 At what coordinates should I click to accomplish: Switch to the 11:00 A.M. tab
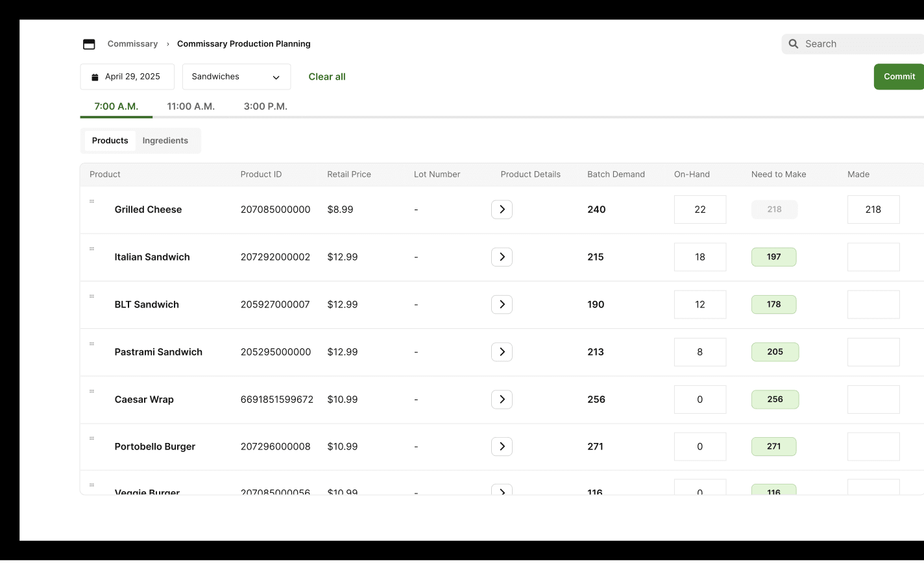click(191, 106)
